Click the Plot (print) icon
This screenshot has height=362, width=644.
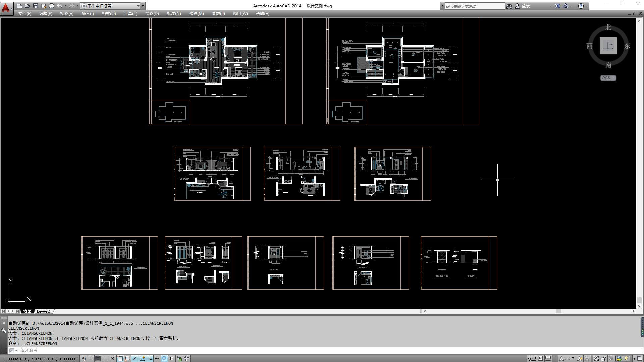point(51,6)
